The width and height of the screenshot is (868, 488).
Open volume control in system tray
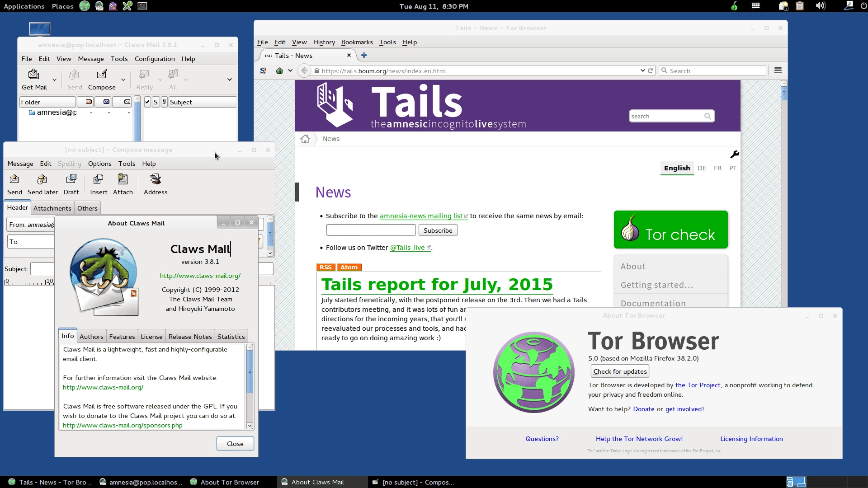(x=821, y=6)
